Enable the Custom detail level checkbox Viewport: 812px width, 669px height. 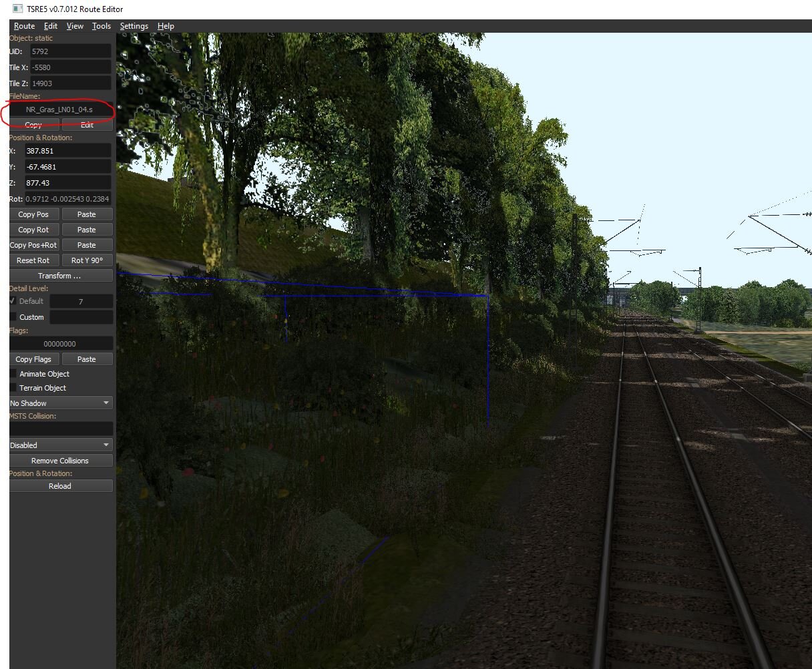pos(13,317)
